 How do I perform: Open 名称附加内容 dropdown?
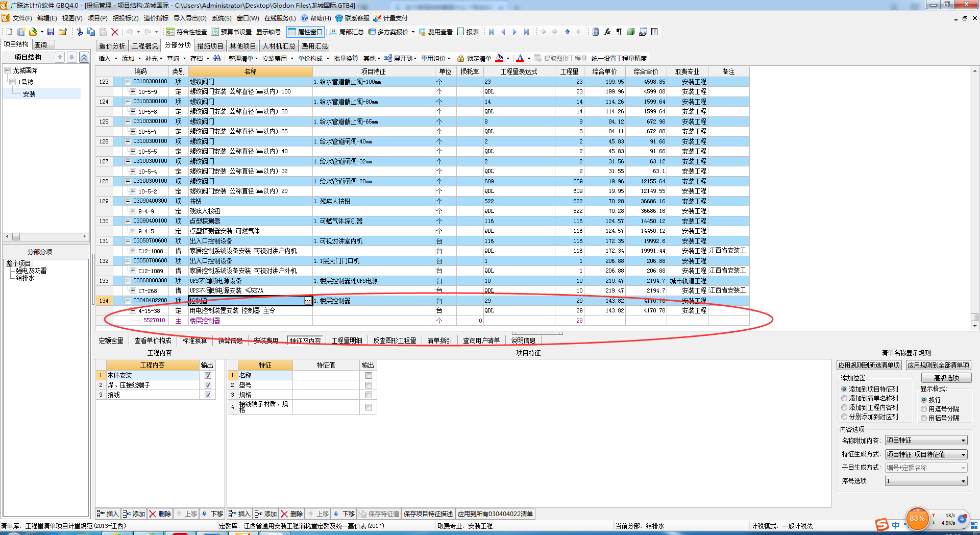(926, 440)
